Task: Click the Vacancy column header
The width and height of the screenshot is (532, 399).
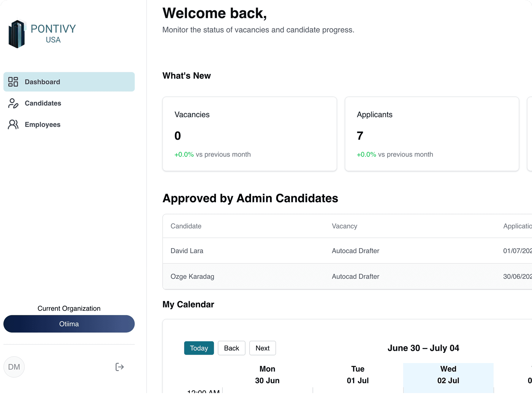Action: (344, 226)
